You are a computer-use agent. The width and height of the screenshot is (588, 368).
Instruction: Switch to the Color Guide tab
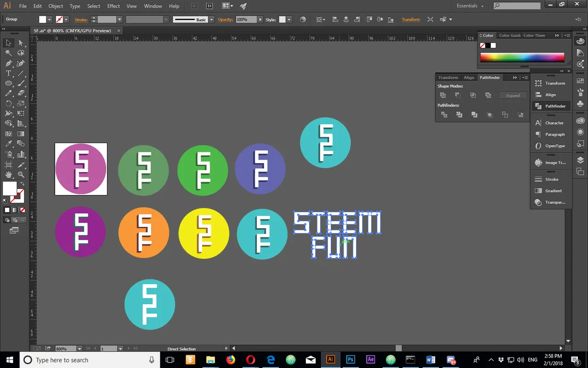[510, 35]
